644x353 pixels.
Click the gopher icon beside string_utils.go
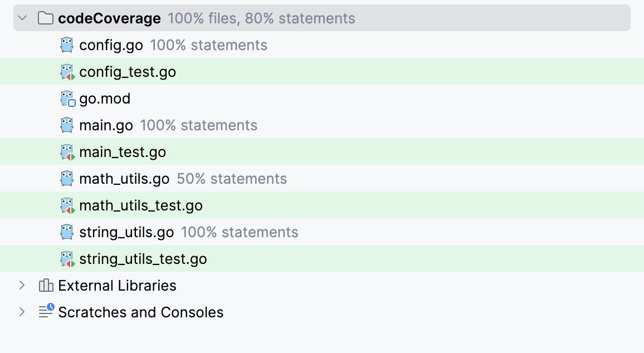66,232
